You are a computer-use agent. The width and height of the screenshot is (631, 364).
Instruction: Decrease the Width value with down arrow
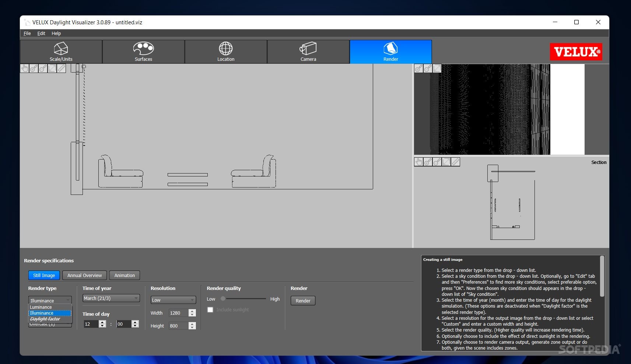192,315
